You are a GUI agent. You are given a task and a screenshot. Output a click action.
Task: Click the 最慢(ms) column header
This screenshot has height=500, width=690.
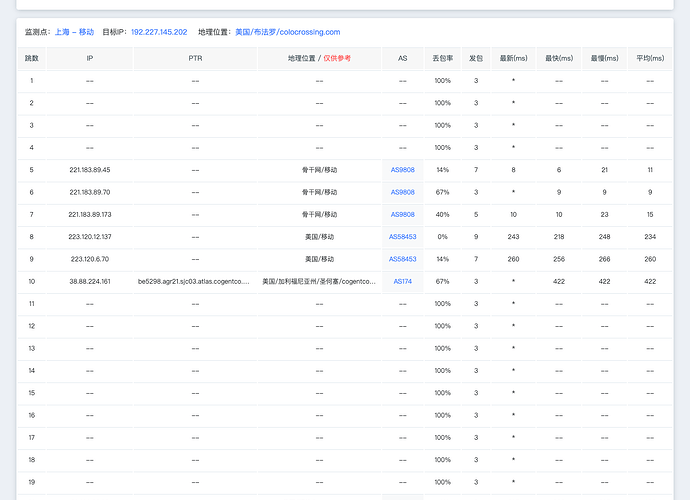pyautogui.click(x=605, y=59)
